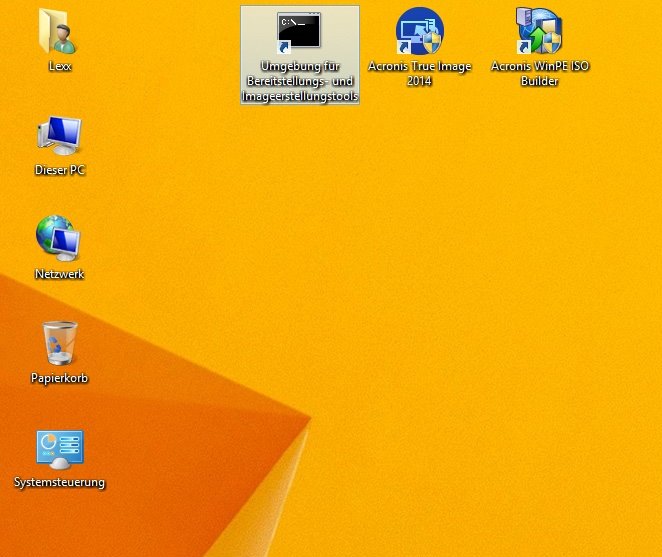Select the Lexx user folder icon
The width and height of the screenshot is (662, 557).
point(58,32)
